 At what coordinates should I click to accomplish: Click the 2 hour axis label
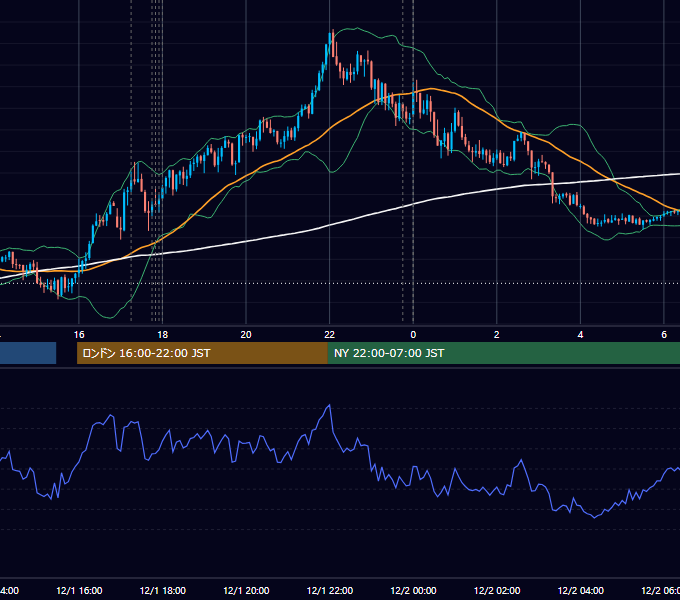pyautogui.click(x=497, y=335)
